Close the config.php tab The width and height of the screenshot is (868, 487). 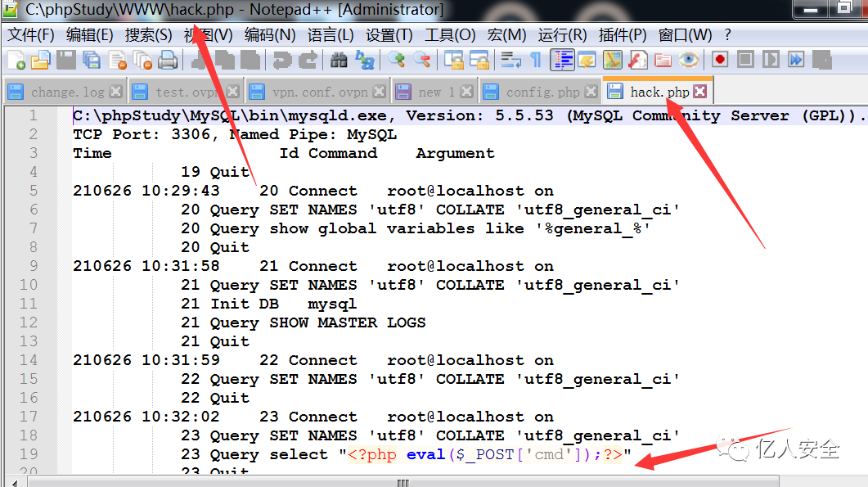(x=591, y=92)
